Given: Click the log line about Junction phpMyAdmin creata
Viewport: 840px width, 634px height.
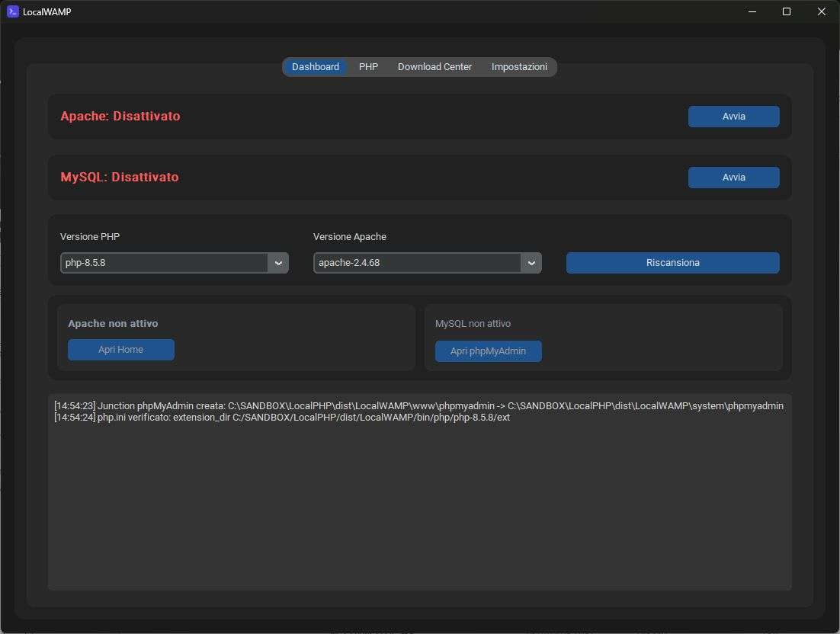Looking at the screenshot, I should click(x=418, y=406).
